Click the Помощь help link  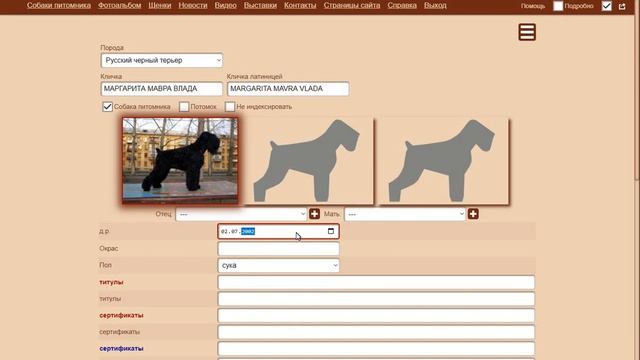(x=533, y=6)
